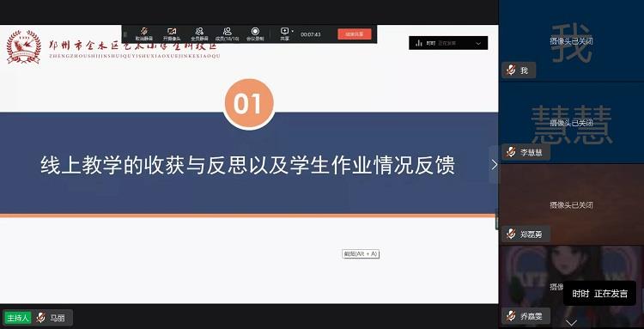Image resolution: width=644 pixels, height=329 pixels.
Task: Toggle mic icon next to 我
Action: [511, 70]
